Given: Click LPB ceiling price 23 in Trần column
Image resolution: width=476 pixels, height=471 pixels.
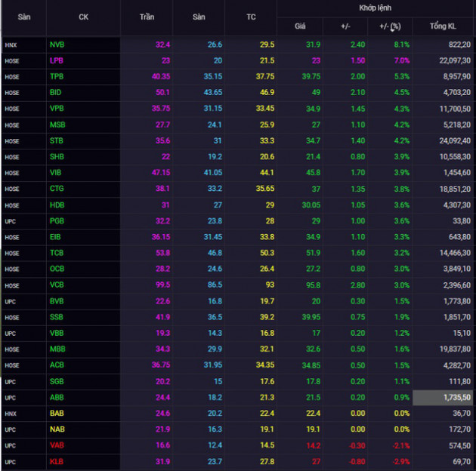Looking at the screenshot, I should (x=165, y=60).
